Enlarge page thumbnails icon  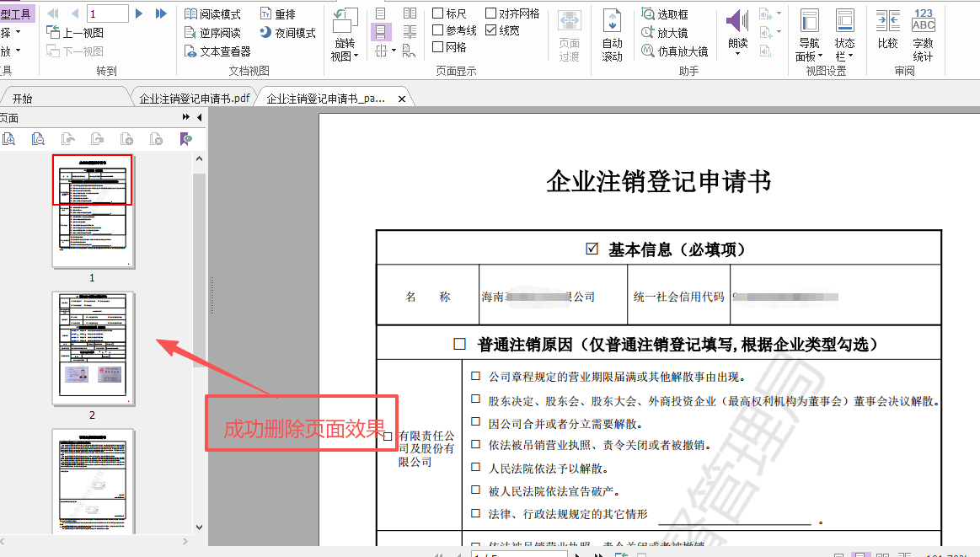[8, 139]
